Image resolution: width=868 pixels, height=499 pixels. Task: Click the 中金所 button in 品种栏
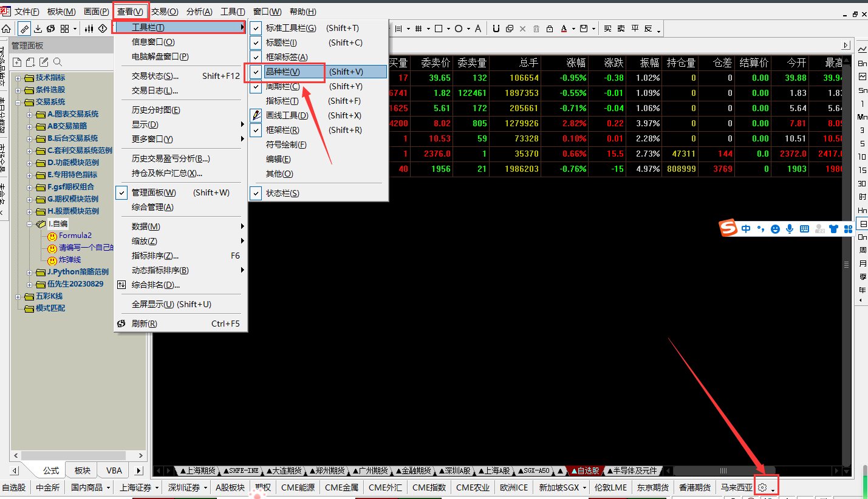coord(48,487)
